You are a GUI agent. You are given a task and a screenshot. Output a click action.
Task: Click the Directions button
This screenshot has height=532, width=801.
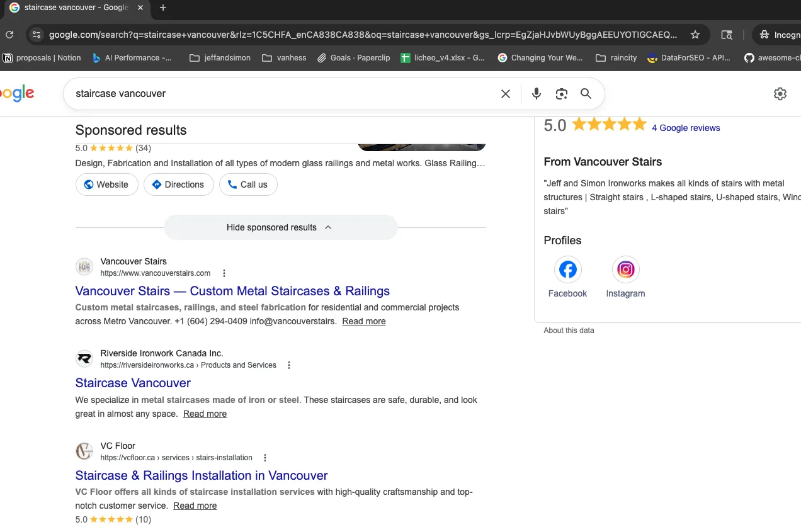coord(178,184)
